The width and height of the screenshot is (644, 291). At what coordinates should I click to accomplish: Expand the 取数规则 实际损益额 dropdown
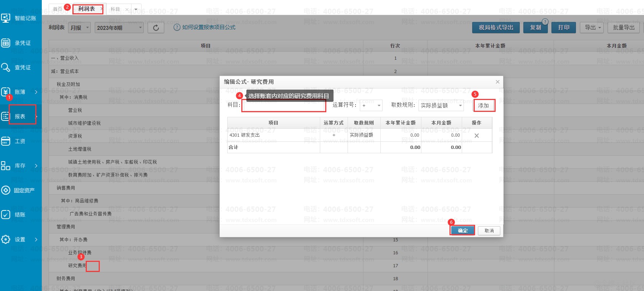coord(441,105)
